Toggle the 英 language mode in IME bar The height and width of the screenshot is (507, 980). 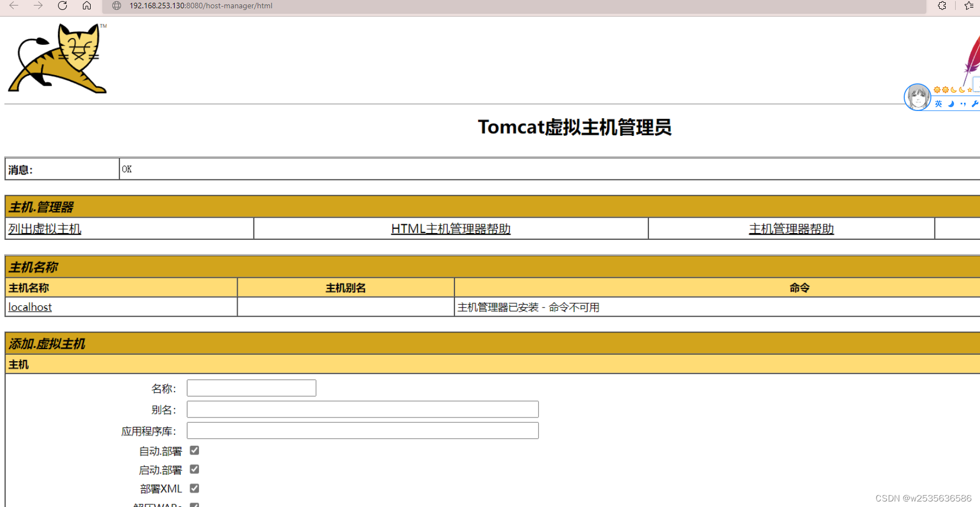click(x=939, y=104)
